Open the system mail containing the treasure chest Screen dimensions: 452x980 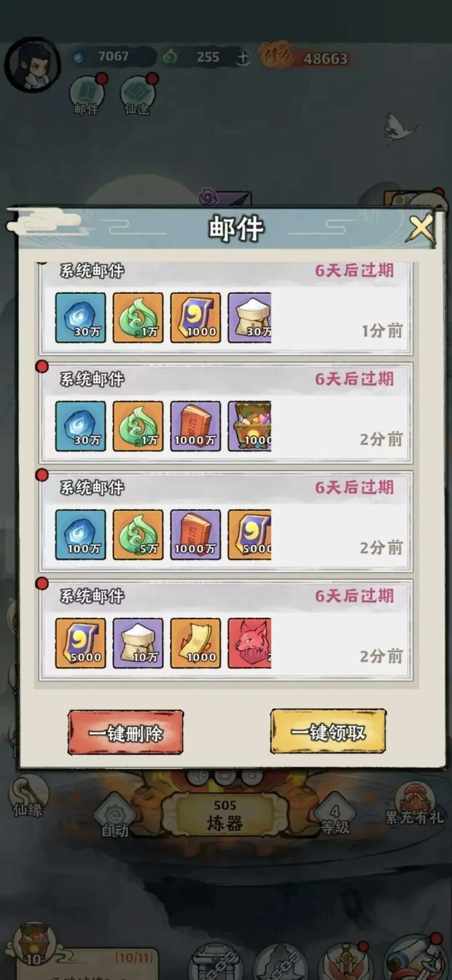click(226, 413)
